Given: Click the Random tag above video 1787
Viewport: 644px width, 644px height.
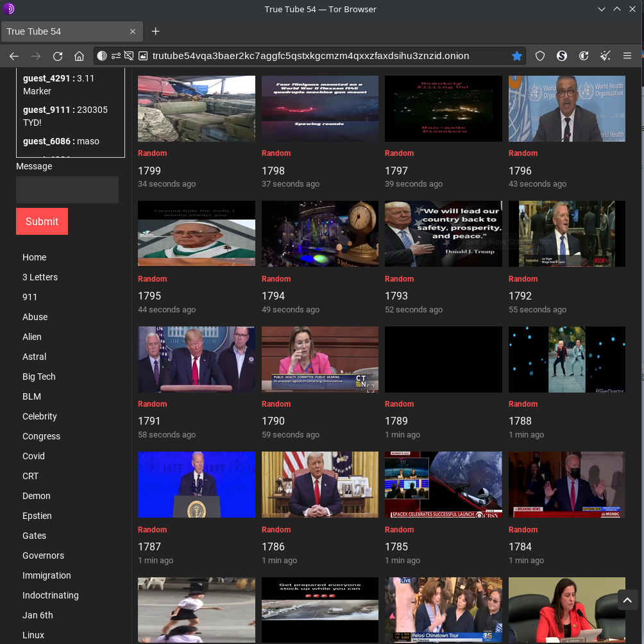Looking at the screenshot, I should coord(153,530).
